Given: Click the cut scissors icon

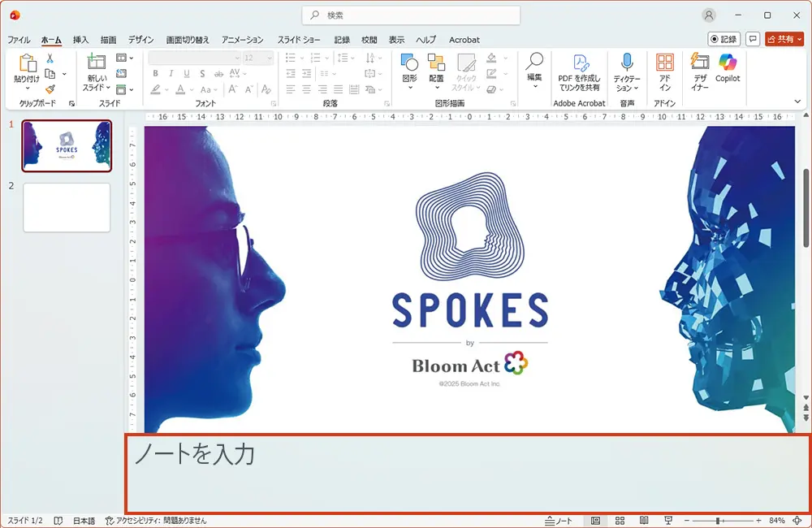Looking at the screenshot, I should (50, 58).
